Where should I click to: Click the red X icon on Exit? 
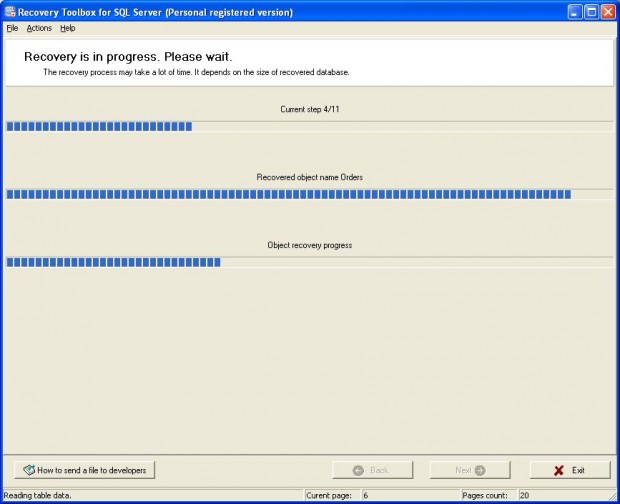(559, 470)
